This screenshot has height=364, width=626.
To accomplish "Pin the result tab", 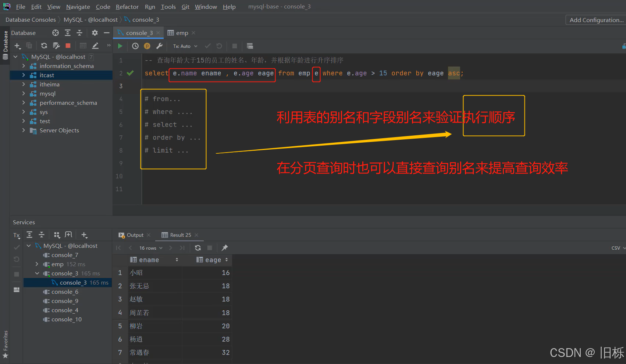I will tap(225, 248).
